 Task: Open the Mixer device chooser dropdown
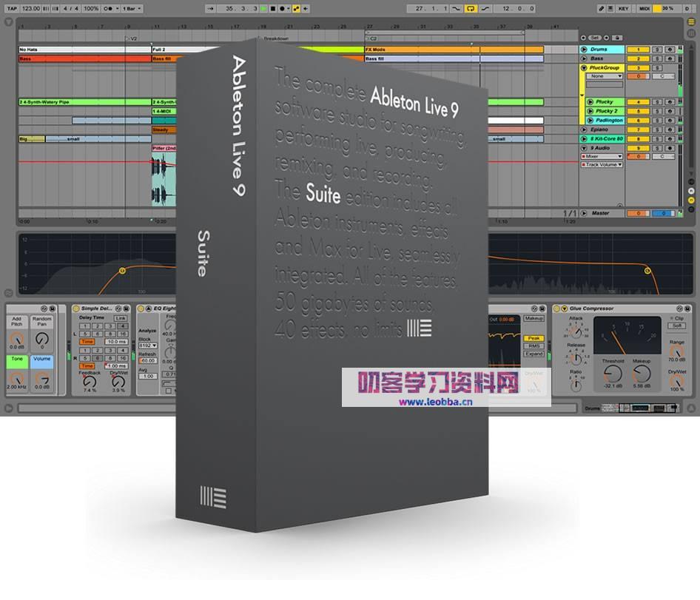[602, 156]
